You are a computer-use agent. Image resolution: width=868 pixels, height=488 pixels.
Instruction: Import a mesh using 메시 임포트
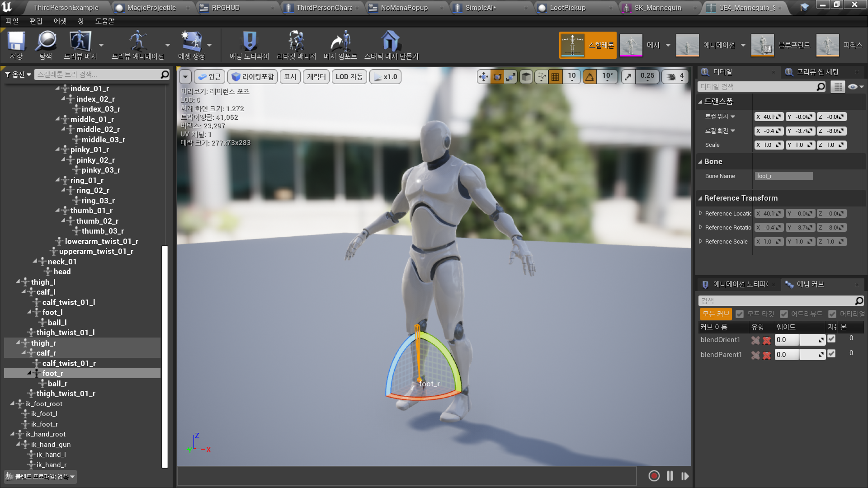(340, 44)
